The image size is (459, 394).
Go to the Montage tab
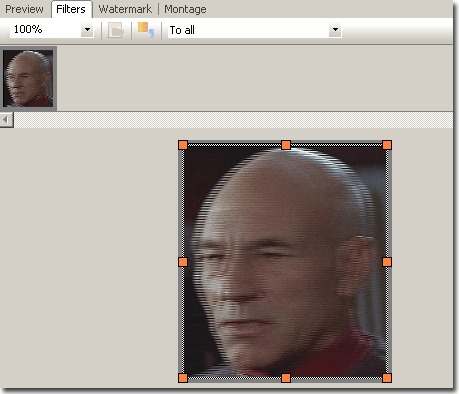[185, 9]
